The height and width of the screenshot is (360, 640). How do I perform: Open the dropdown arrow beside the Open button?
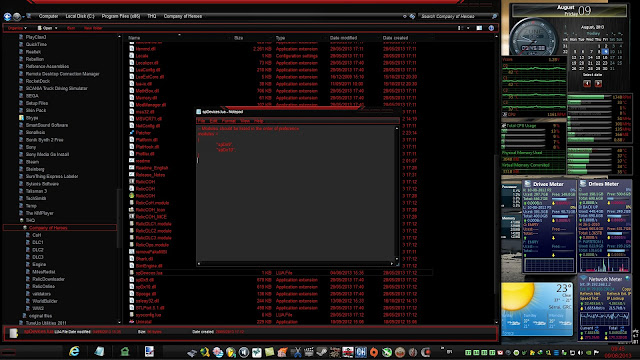point(56,28)
